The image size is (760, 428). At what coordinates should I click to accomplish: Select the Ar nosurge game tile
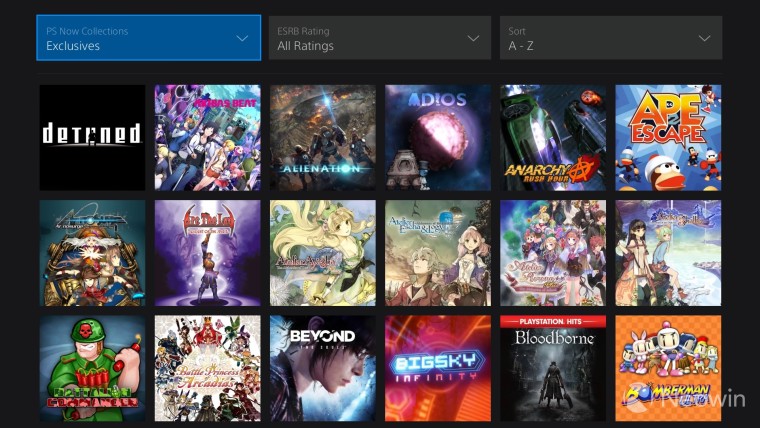(92, 253)
